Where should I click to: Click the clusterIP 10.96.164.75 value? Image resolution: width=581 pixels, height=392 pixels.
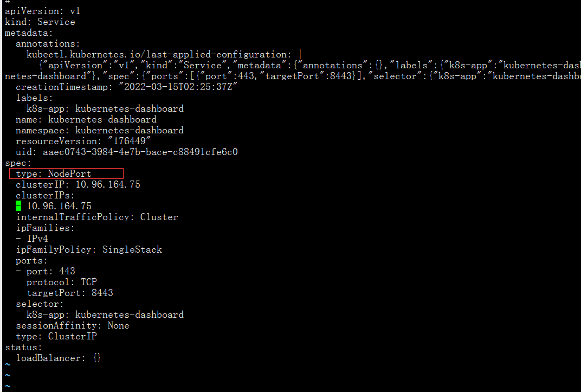[107, 184]
